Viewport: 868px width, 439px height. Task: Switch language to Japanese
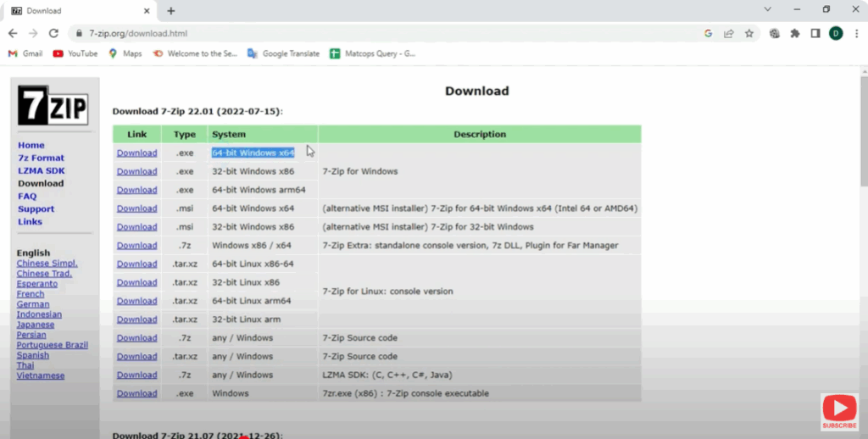click(36, 325)
